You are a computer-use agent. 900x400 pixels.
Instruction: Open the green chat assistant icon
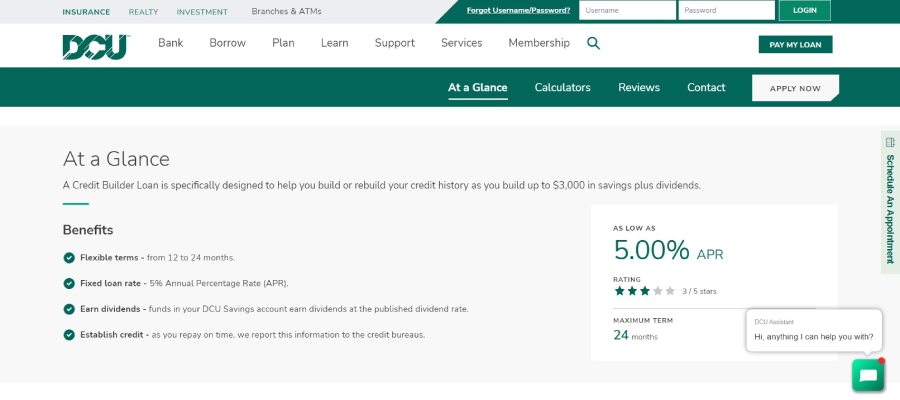[x=868, y=375]
